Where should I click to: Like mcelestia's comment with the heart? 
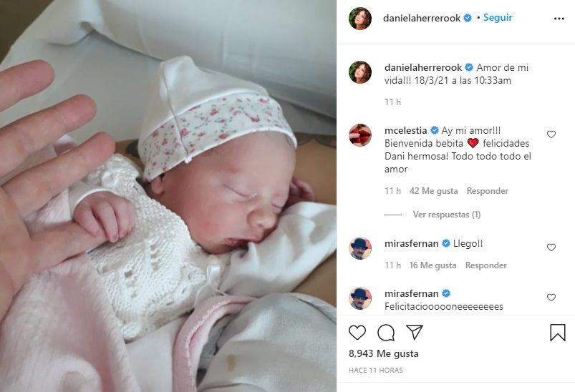pyautogui.click(x=551, y=134)
